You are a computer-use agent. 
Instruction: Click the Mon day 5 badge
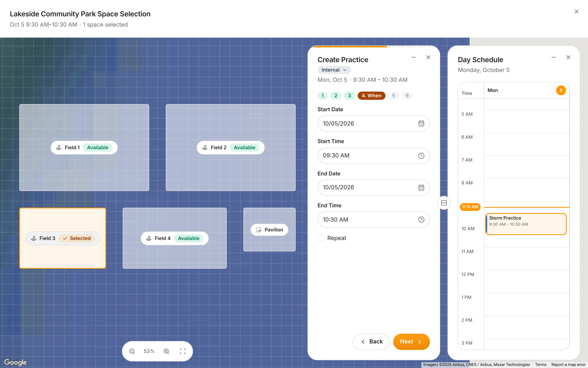coord(561,90)
